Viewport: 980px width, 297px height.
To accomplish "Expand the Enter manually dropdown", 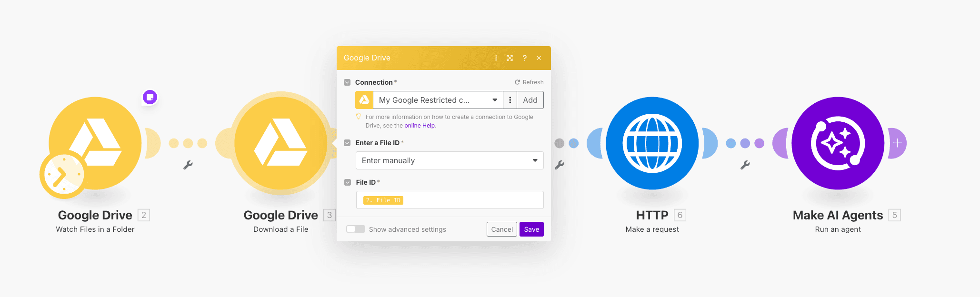I will point(449,160).
